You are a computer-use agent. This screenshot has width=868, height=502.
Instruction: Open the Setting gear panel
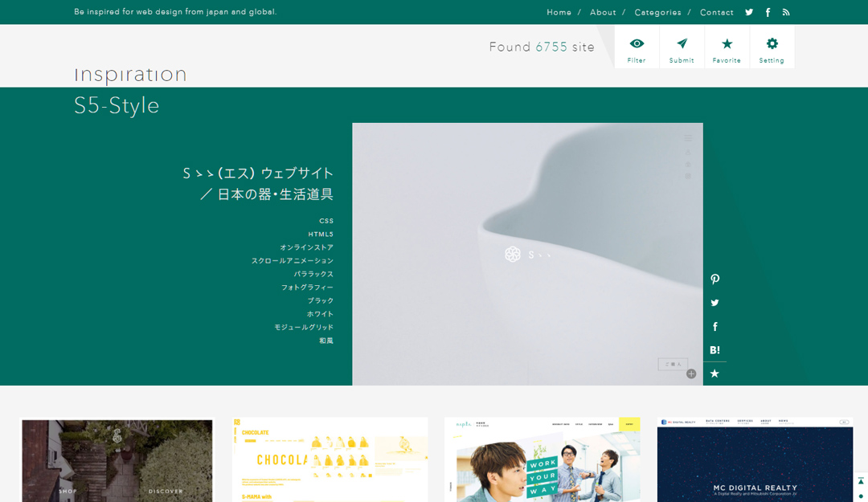[x=772, y=48]
